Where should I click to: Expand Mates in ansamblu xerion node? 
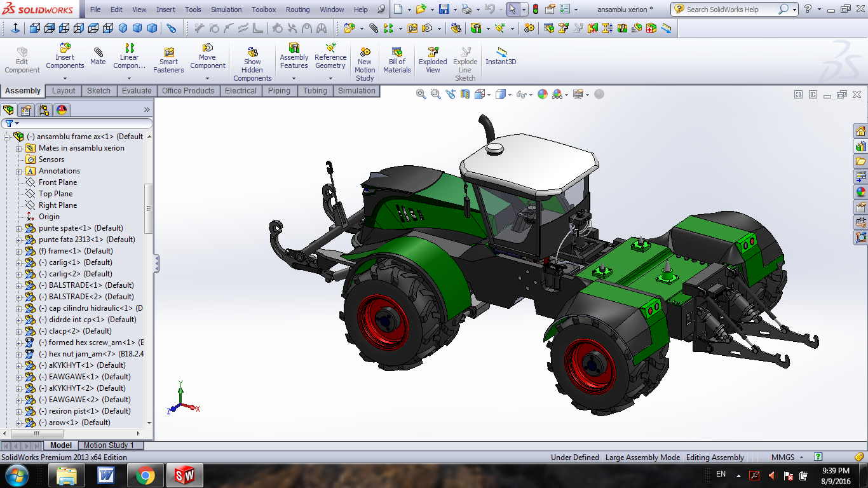coord(19,148)
